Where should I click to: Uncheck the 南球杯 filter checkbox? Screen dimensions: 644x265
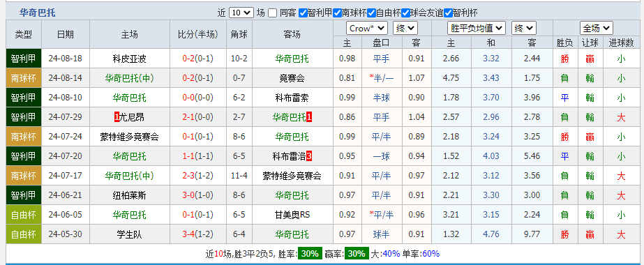pyautogui.click(x=338, y=13)
